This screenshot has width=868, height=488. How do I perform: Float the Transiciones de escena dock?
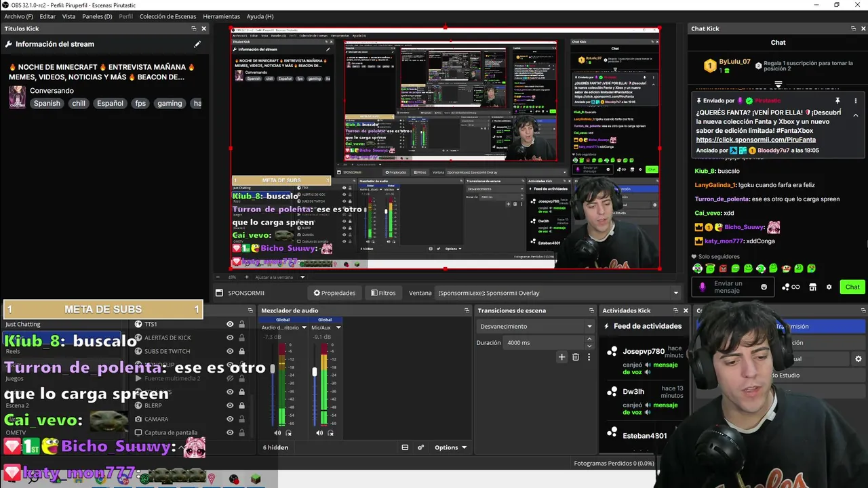pos(591,310)
